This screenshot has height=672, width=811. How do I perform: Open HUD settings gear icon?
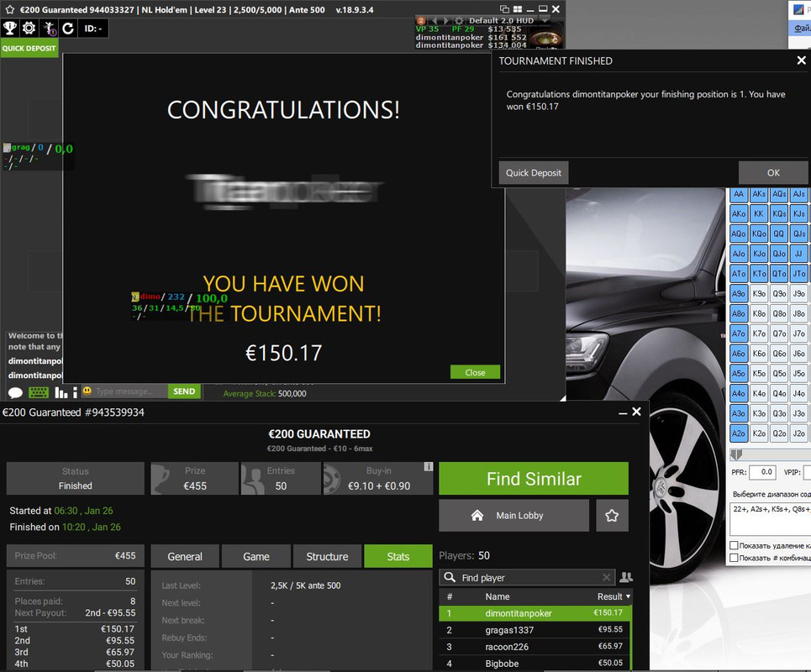(459, 21)
